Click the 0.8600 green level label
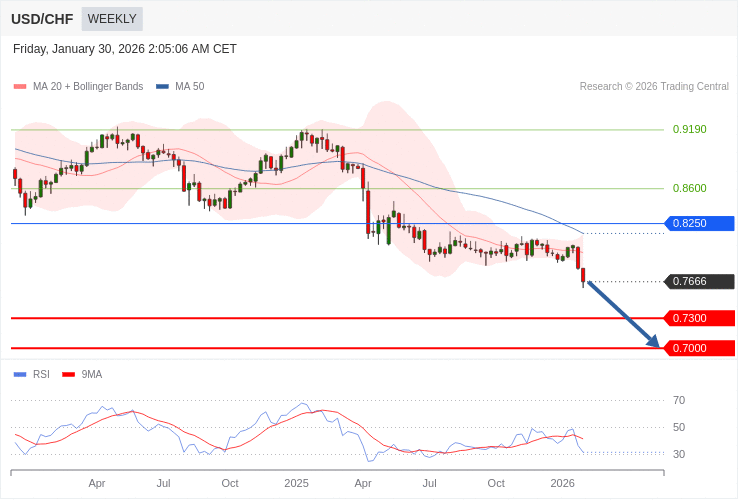Screen dimensions: 738x500 pyautogui.click(x=690, y=188)
